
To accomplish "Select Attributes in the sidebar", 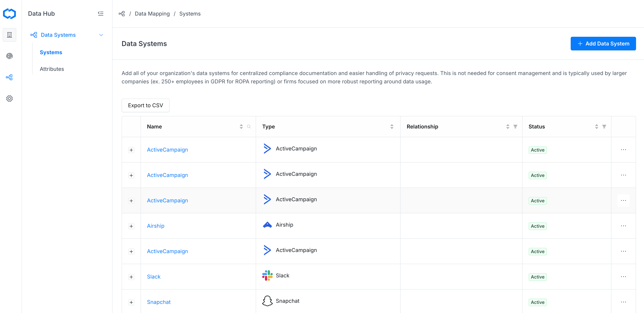I will tap(52, 69).
